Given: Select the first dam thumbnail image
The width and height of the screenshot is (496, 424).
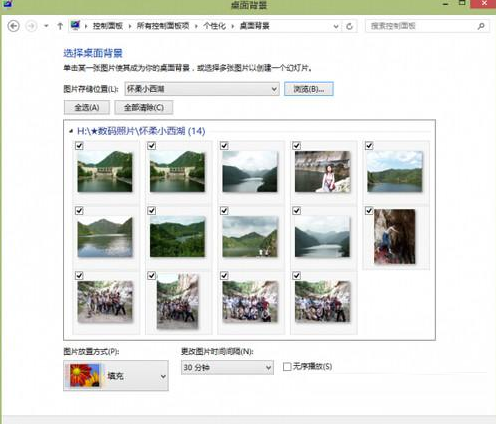Looking at the screenshot, I should click(x=105, y=171).
